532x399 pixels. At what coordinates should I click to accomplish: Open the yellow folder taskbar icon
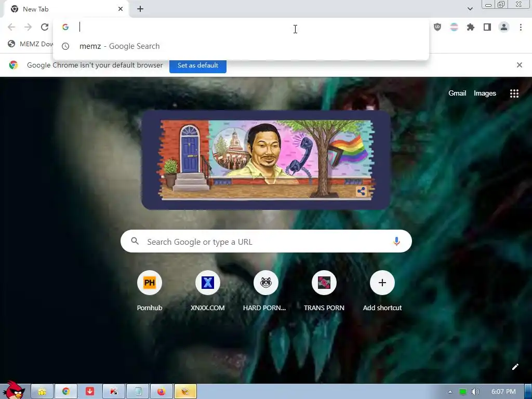coord(42,392)
